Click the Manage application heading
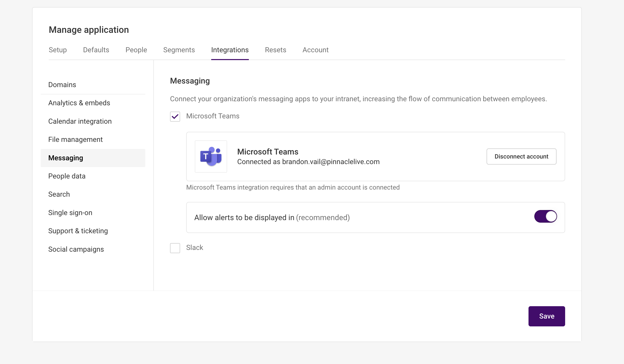The width and height of the screenshot is (624, 364). 89,30
